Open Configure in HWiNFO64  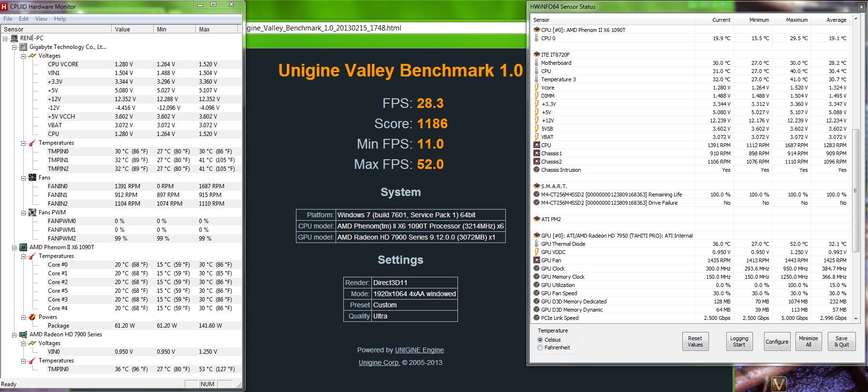click(x=777, y=342)
